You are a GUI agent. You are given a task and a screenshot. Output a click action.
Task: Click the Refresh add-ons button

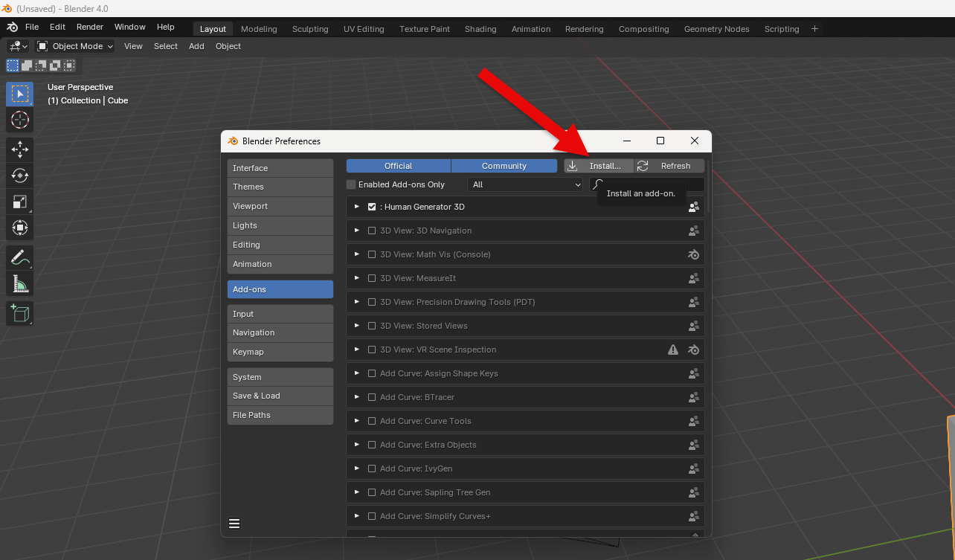(669, 166)
